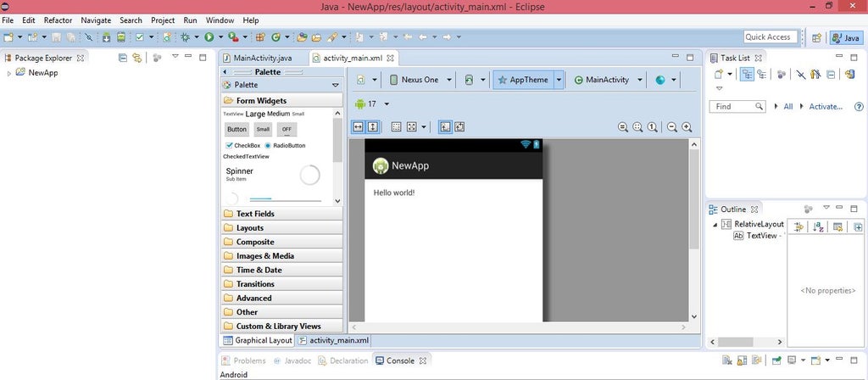Screen dimensions: 868x380
Task: Click Collapse All icon in Task List
Action: click(x=831, y=75)
